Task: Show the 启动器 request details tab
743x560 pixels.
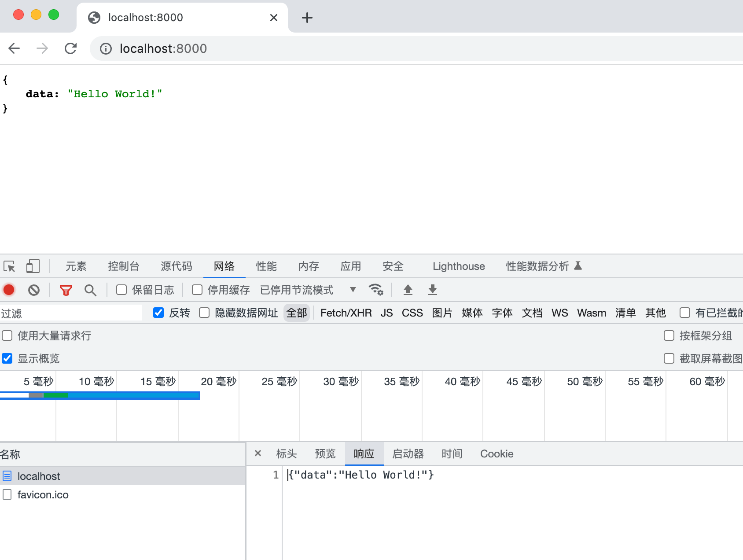Action: click(408, 454)
